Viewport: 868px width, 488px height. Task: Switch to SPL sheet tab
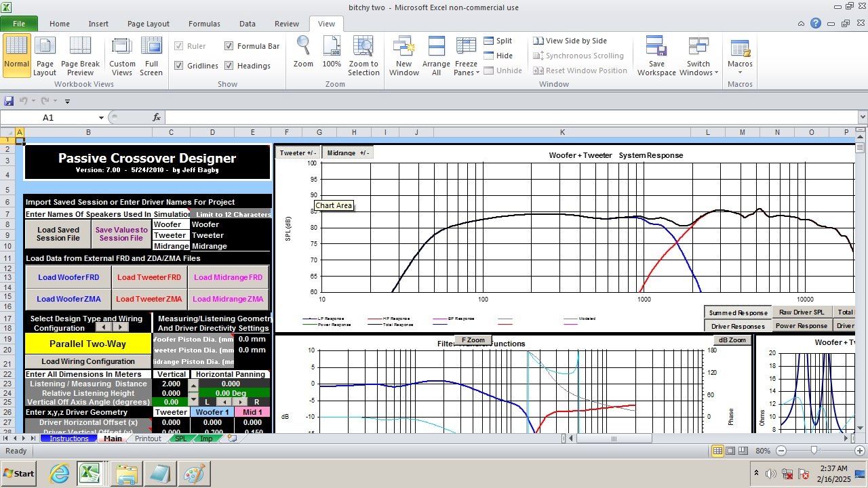180,439
